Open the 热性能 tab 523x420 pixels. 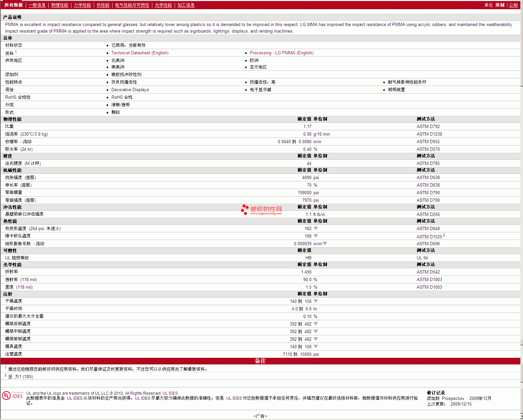click(103, 5)
